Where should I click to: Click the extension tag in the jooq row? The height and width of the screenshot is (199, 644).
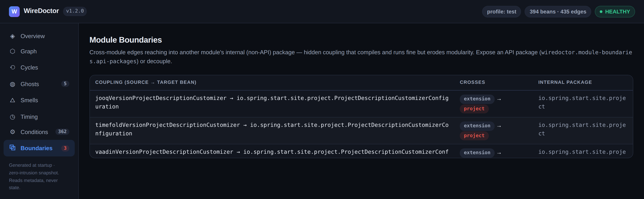pos(477,99)
